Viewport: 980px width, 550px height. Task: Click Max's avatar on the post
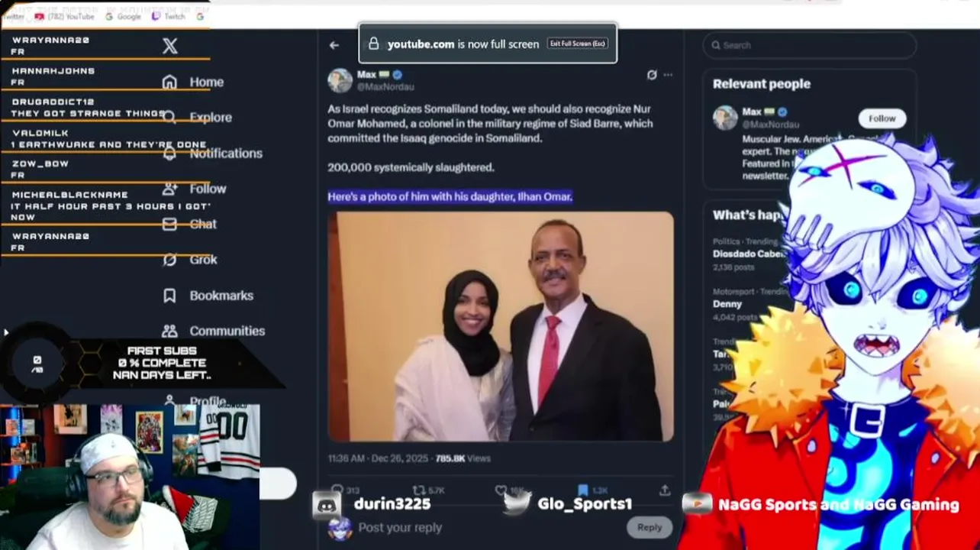tap(340, 81)
